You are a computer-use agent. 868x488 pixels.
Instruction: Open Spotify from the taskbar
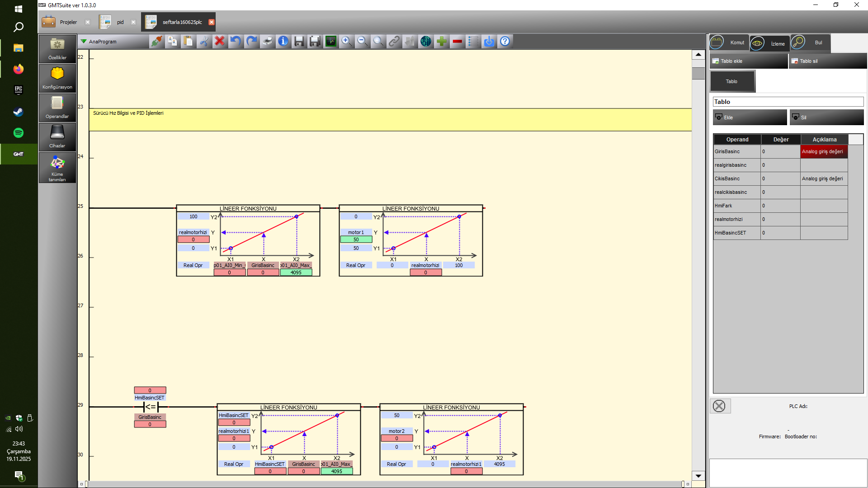tap(19, 133)
